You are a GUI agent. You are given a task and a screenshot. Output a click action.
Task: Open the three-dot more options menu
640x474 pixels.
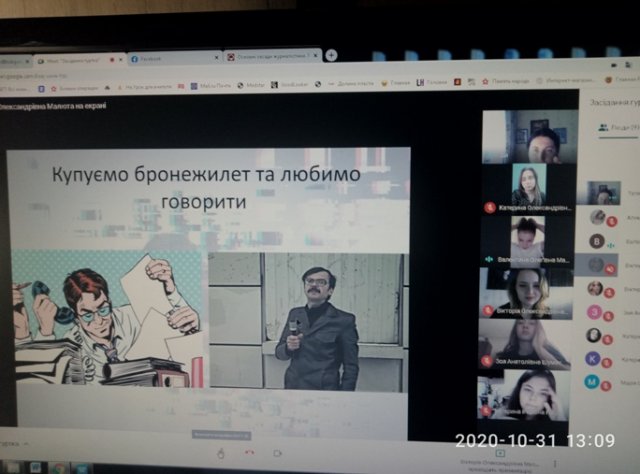coord(555,464)
